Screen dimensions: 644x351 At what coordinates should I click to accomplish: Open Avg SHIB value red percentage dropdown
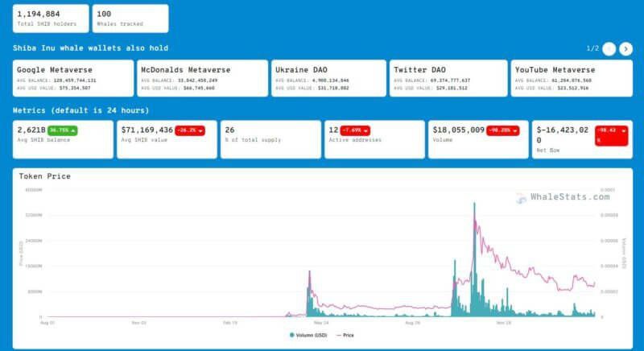click(x=190, y=130)
